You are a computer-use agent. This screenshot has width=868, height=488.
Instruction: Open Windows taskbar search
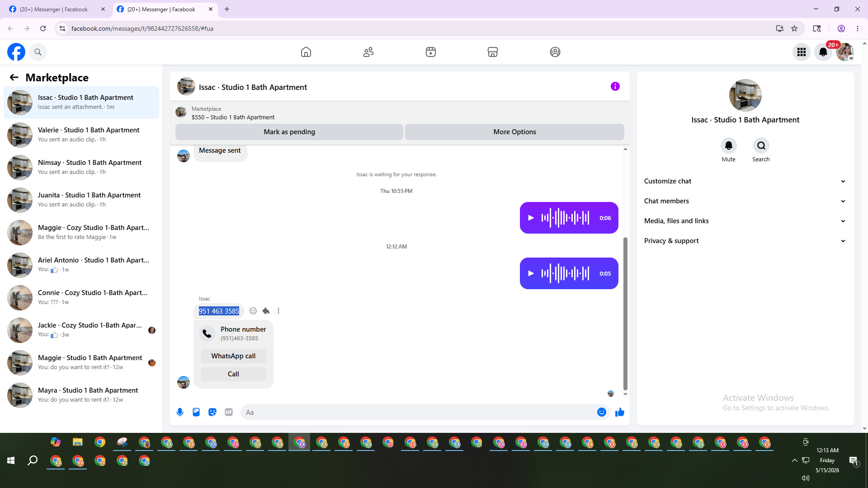click(x=33, y=460)
